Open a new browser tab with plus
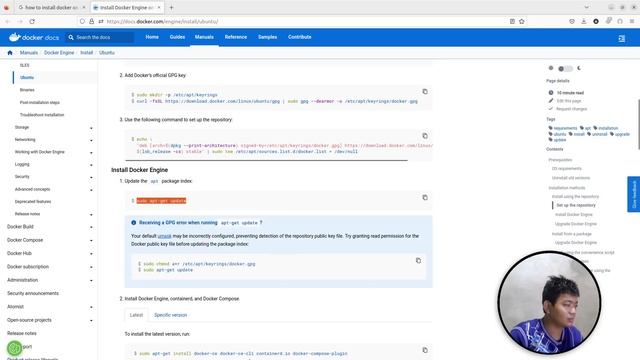This screenshot has height=360, width=640. pos(171,7)
